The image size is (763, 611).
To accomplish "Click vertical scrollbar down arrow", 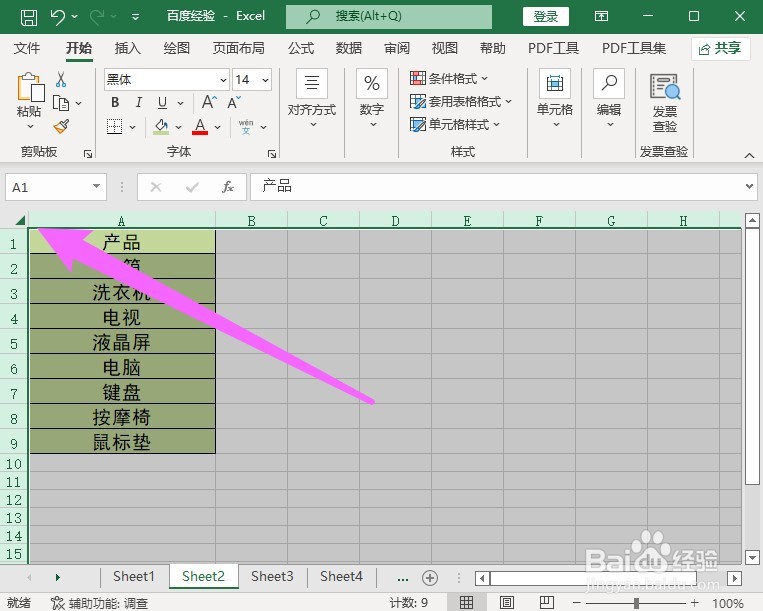I will coord(752,557).
